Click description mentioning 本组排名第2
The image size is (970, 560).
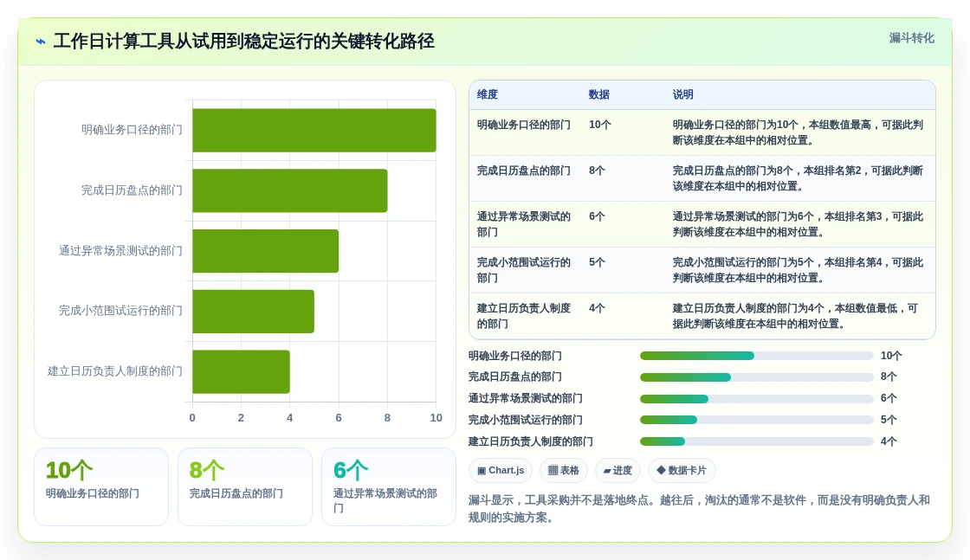coord(798,178)
